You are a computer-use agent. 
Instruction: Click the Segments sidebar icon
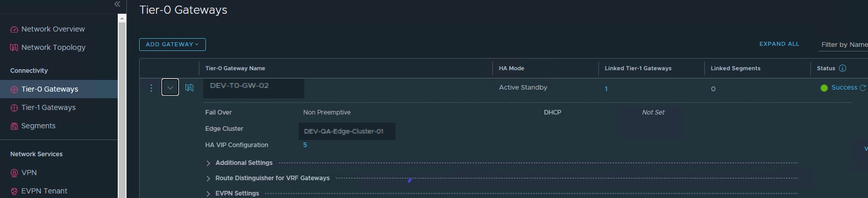[14, 126]
